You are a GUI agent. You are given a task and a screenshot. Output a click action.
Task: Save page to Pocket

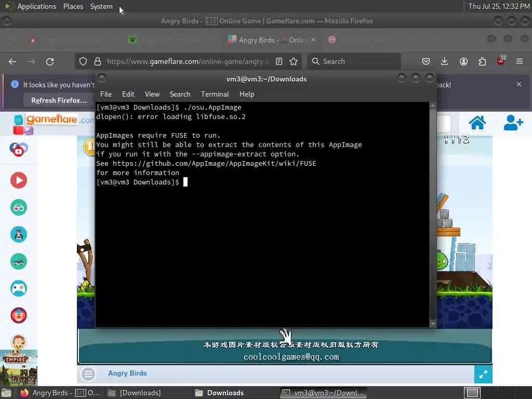click(426, 61)
